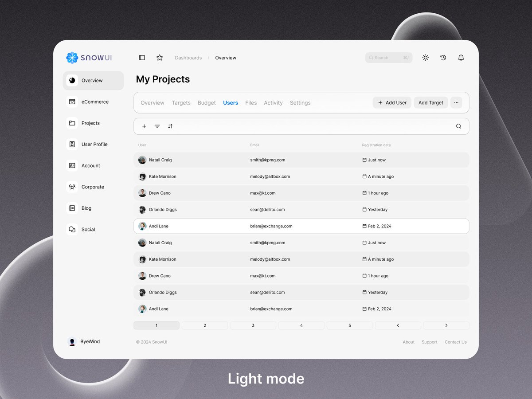Click the sort arrows icon
Screen dimensions: 532x399
(170, 126)
